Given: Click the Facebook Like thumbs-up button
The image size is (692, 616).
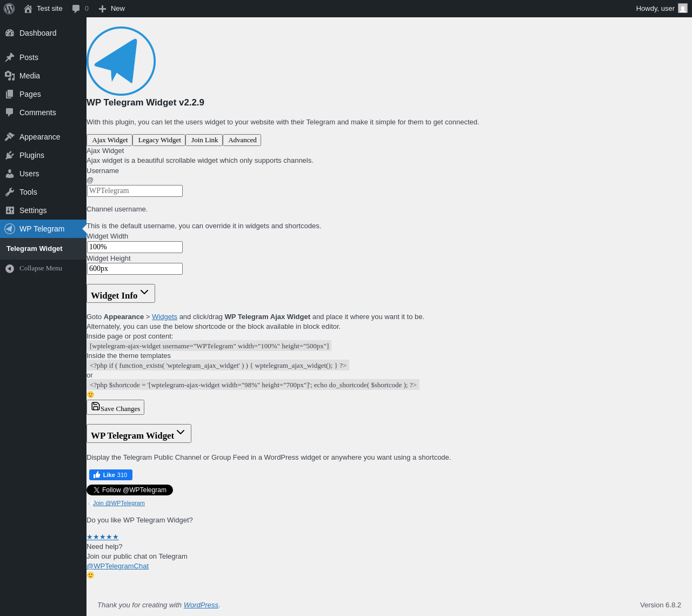Looking at the screenshot, I should [x=110, y=475].
